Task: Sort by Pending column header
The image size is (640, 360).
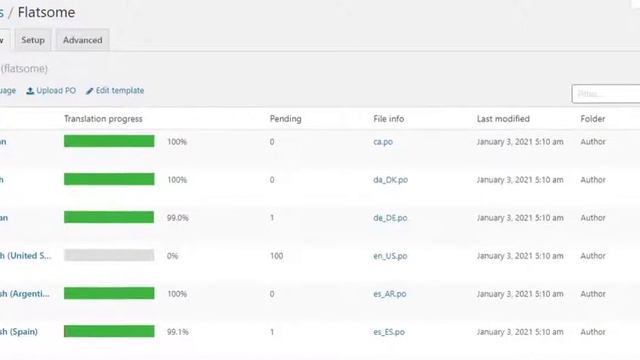Action: [286, 119]
